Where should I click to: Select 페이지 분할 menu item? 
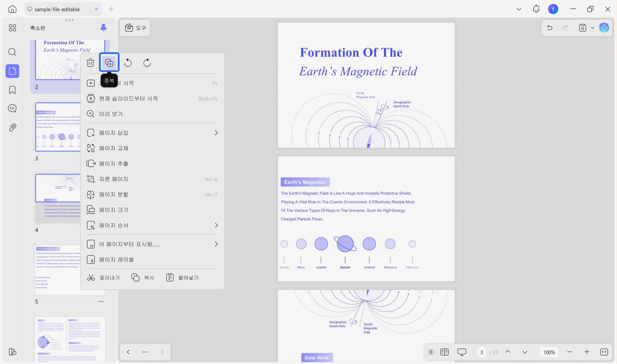click(x=152, y=194)
